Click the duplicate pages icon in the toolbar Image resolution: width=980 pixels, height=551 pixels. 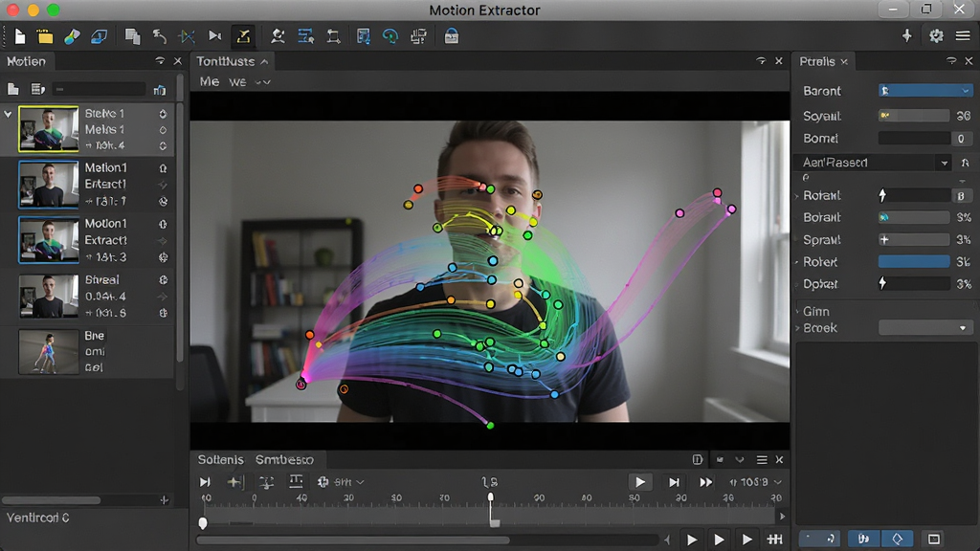132,37
